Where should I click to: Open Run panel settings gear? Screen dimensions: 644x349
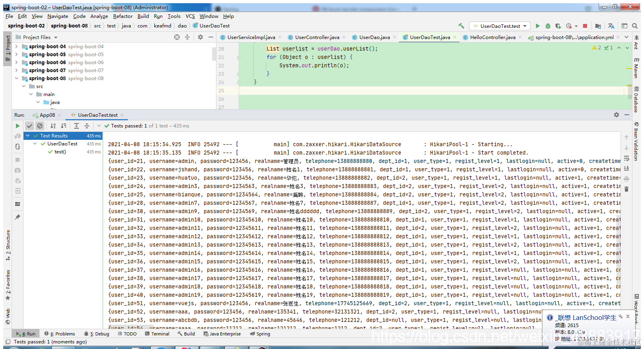pyautogui.click(x=617, y=115)
